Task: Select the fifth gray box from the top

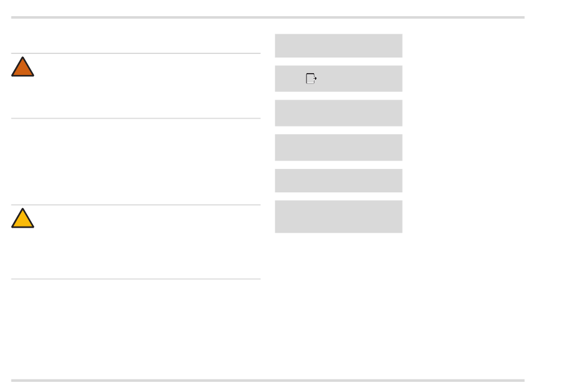Action: 338,180
